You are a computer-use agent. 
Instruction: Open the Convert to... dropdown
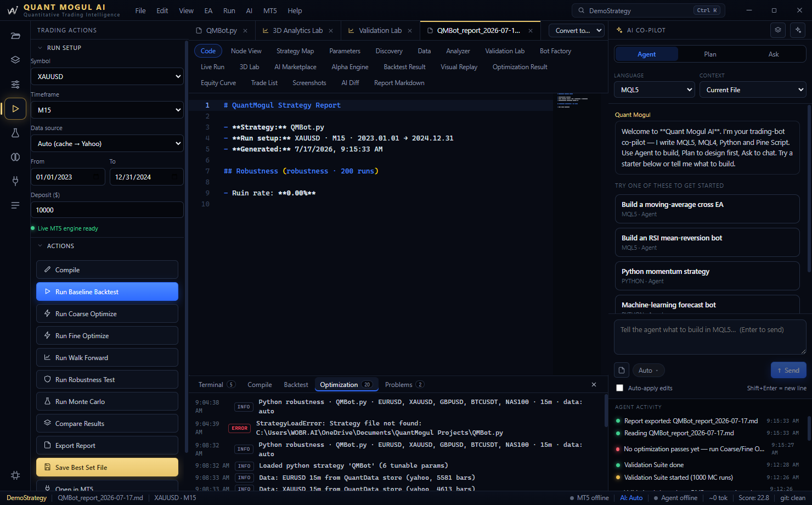click(577, 31)
